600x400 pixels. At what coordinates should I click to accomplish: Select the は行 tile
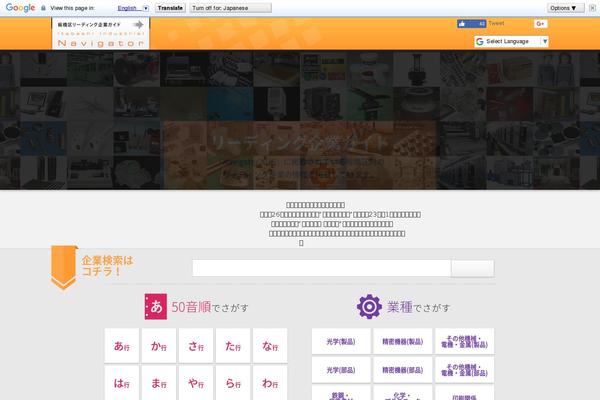coord(122,383)
